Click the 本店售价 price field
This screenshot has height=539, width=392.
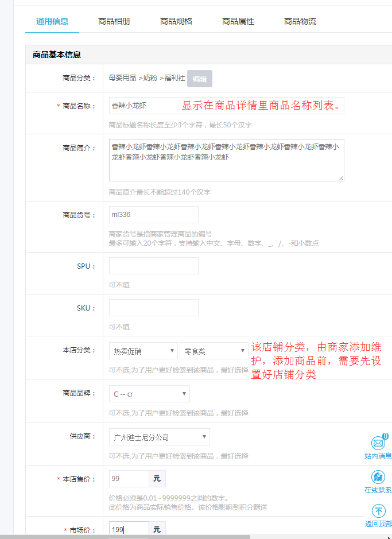click(129, 479)
